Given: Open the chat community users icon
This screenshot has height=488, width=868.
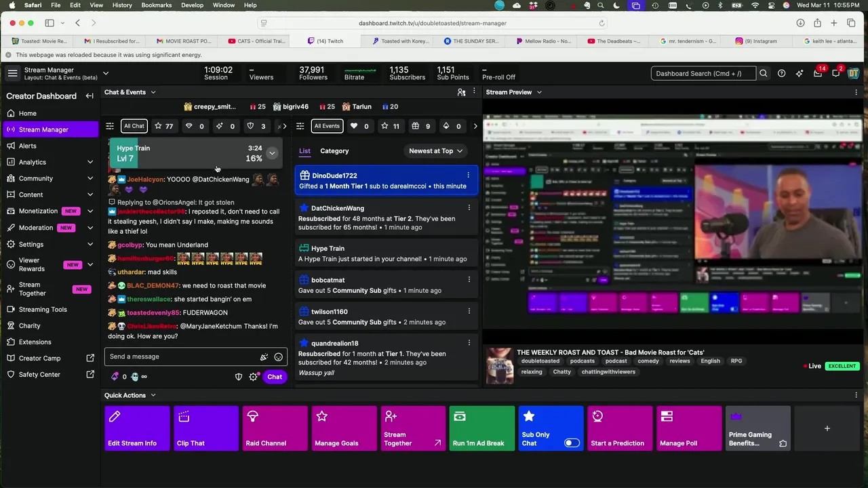Looking at the screenshot, I should tap(461, 92).
